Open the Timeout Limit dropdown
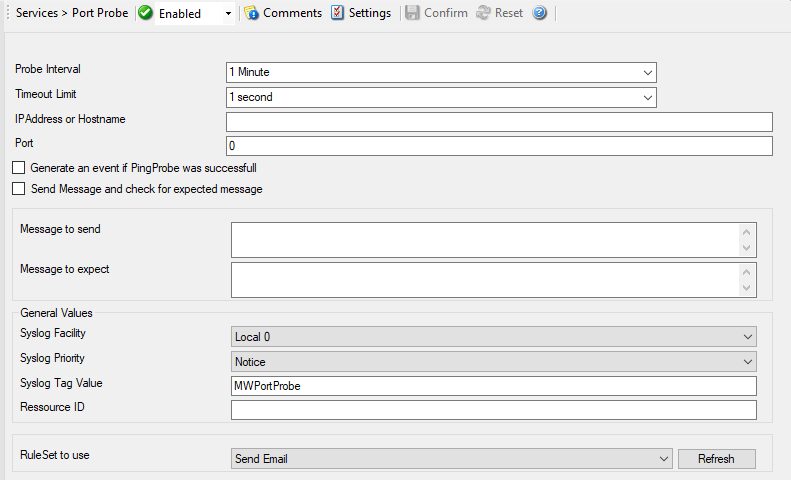The width and height of the screenshot is (791, 480). click(x=647, y=97)
